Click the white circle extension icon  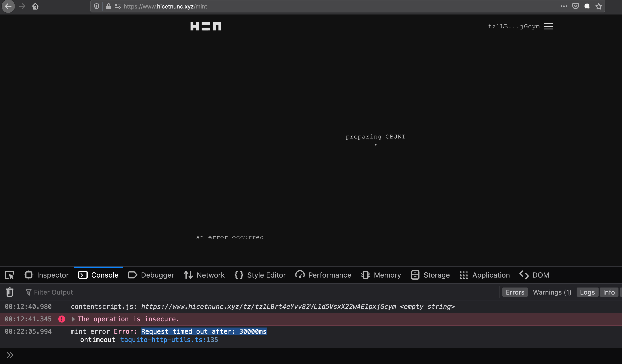pyautogui.click(x=587, y=6)
